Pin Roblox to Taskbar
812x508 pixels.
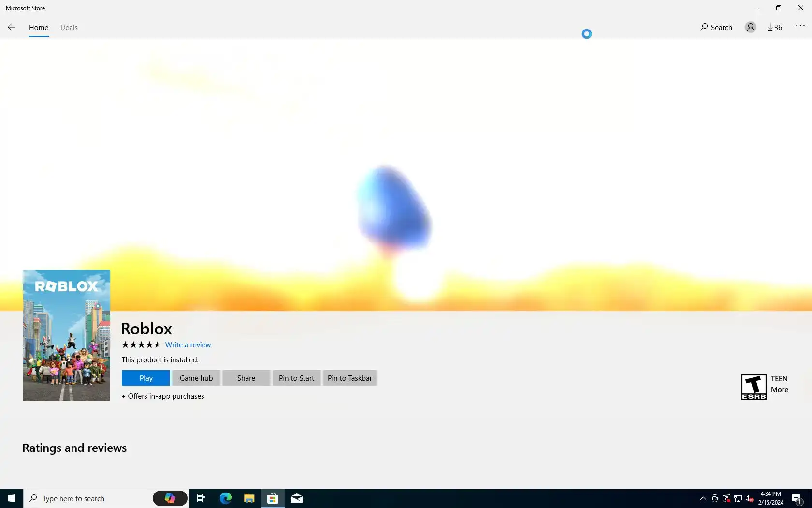[350, 378]
